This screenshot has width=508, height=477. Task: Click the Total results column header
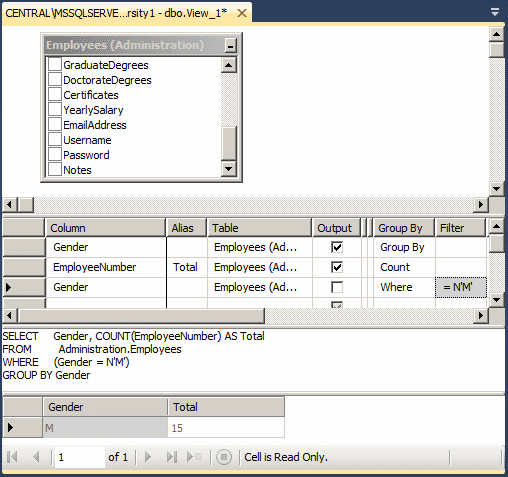(x=226, y=407)
